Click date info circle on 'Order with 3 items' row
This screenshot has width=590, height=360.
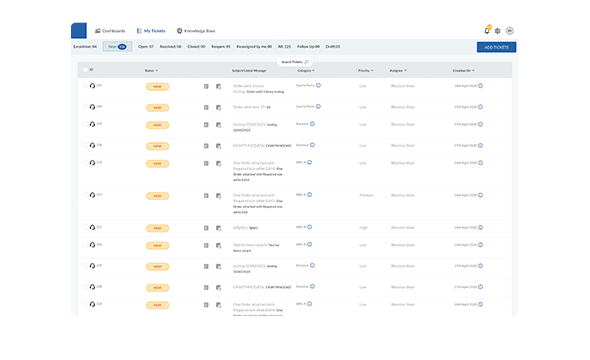coord(481,86)
